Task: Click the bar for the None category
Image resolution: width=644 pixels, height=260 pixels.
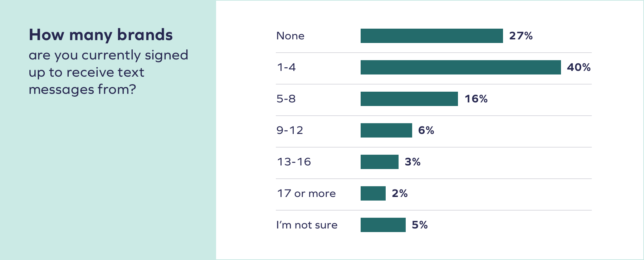Action: point(431,36)
